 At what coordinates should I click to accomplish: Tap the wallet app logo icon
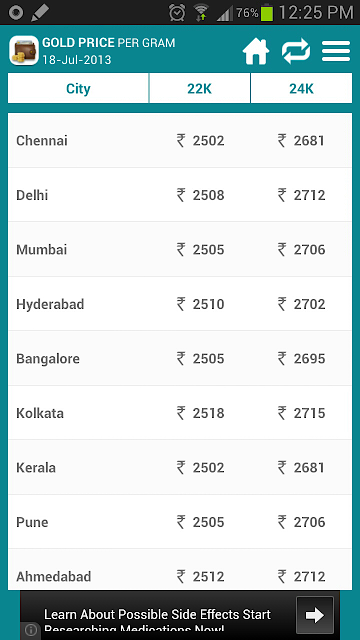(x=24, y=51)
